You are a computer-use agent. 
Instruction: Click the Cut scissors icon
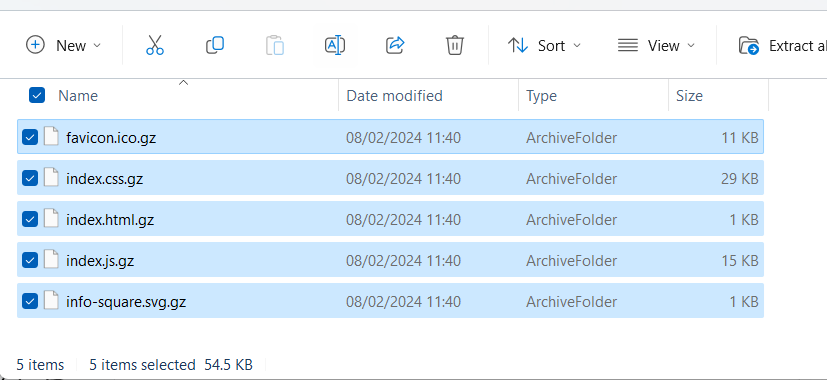[x=155, y=45]
